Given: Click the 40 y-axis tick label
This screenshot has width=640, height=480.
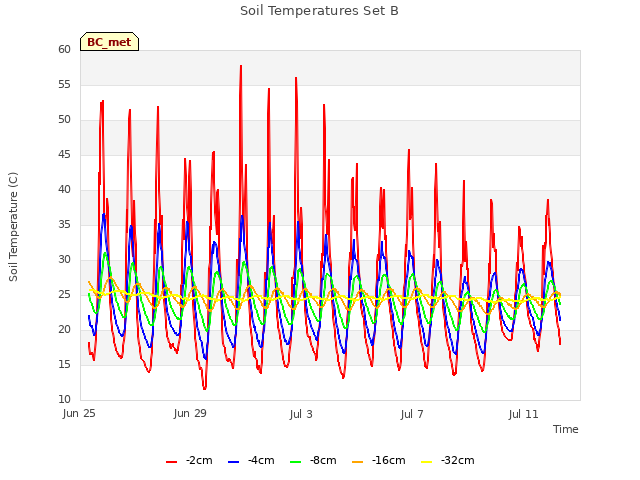Looking at the screenshot, I should pyautogui.click(x=64, y=189).
